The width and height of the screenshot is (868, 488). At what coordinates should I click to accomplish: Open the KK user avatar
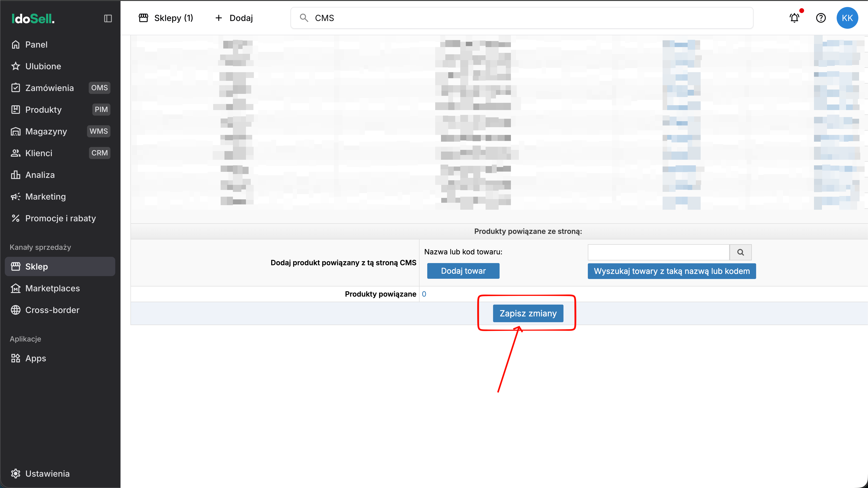tap(847, 18)
